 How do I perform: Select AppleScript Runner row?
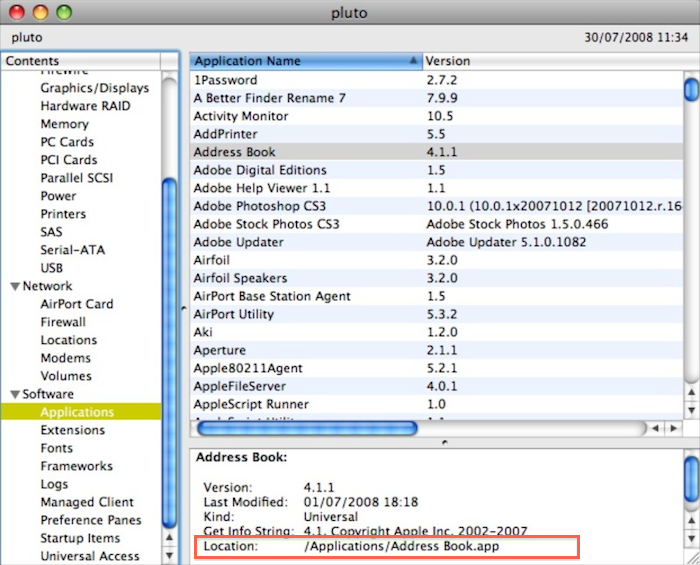click(x=437, y=404)
